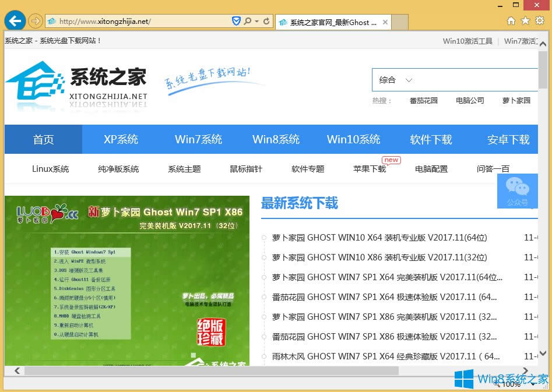Click the 番茄花园 hot search term

click(423, 100)
